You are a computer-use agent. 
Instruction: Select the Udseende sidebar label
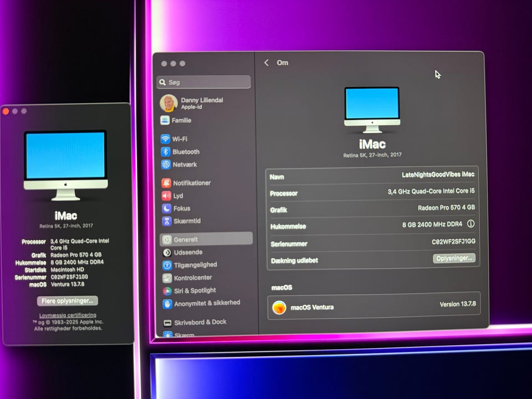[188, 253]
